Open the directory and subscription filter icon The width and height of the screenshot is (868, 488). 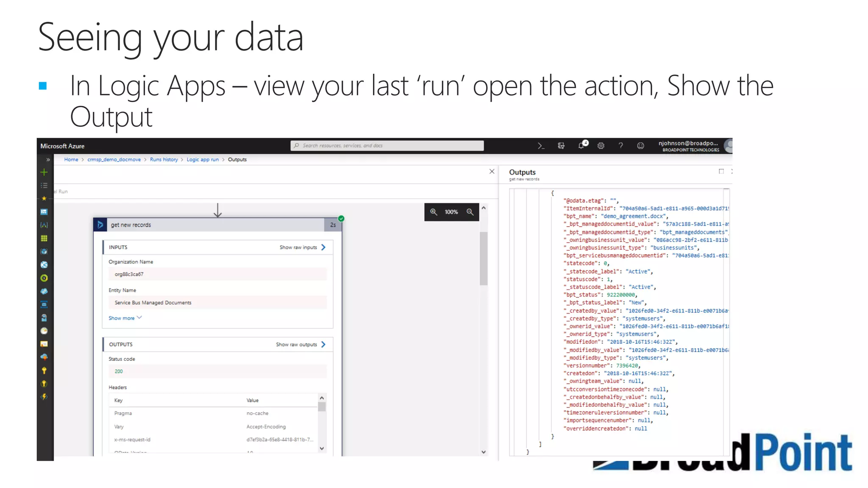coord(561,146)
